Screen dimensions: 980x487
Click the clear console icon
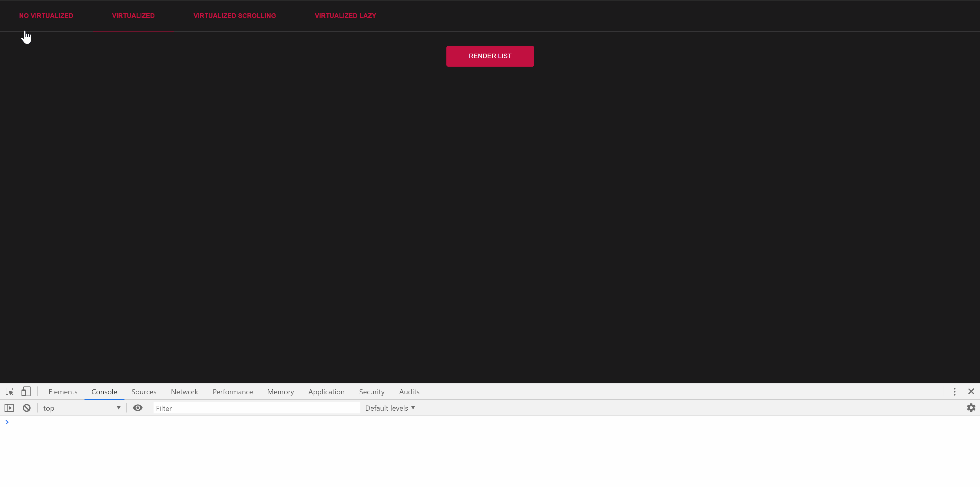(x=27, y=408)
